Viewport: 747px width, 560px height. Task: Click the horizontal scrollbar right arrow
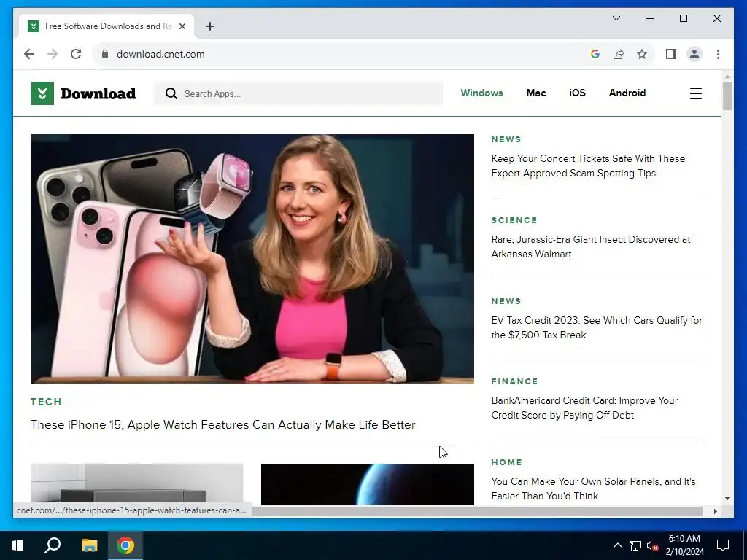point(715,511)
